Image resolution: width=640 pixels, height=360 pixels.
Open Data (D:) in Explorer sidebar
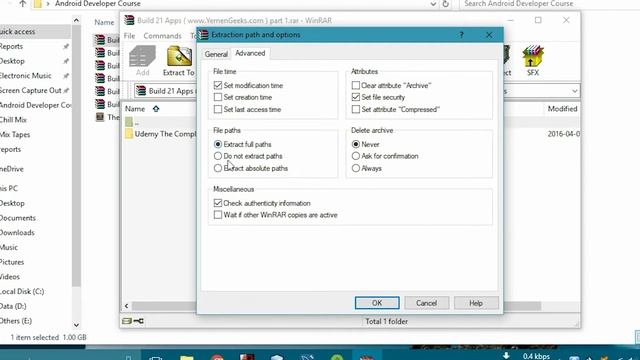[13, 306]
